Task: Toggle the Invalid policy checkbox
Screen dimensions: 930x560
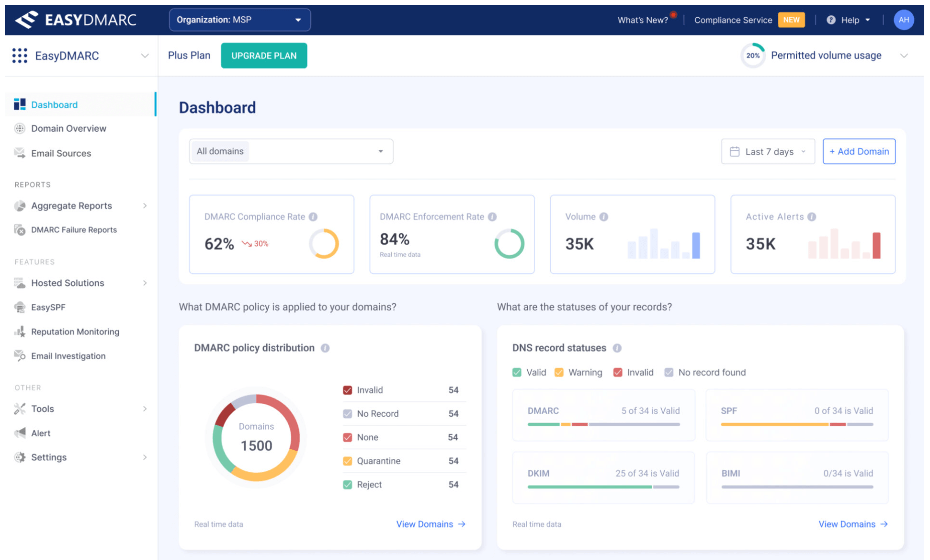Action: coord(347,390)
